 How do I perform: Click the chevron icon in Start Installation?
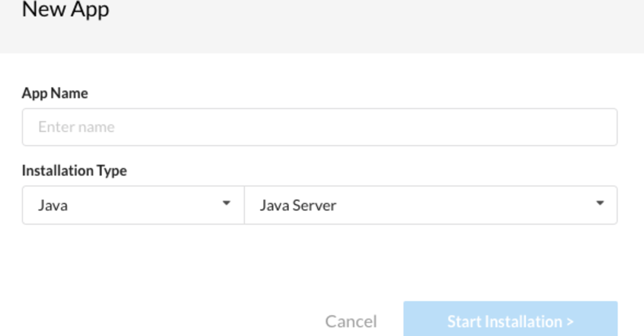570,321
